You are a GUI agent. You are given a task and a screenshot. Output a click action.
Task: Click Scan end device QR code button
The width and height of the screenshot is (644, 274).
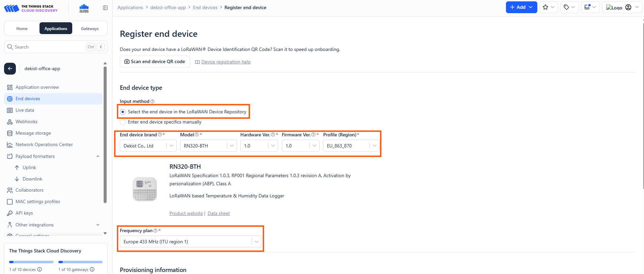(x=155, y=61)
